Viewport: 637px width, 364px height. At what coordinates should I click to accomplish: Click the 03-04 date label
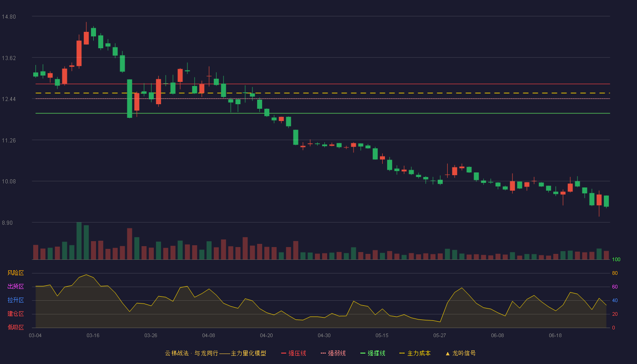point(35,335)
